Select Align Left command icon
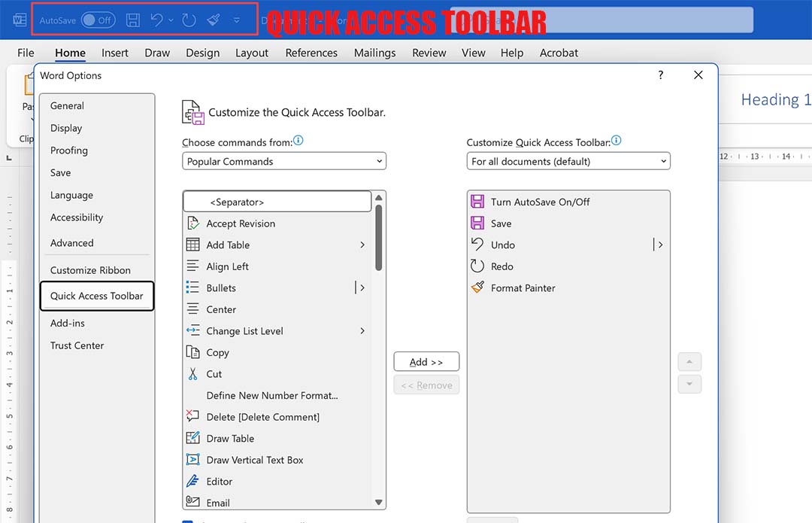Image resolution: width=812 pixels, height=523 pixels. (x=192, y=266)
